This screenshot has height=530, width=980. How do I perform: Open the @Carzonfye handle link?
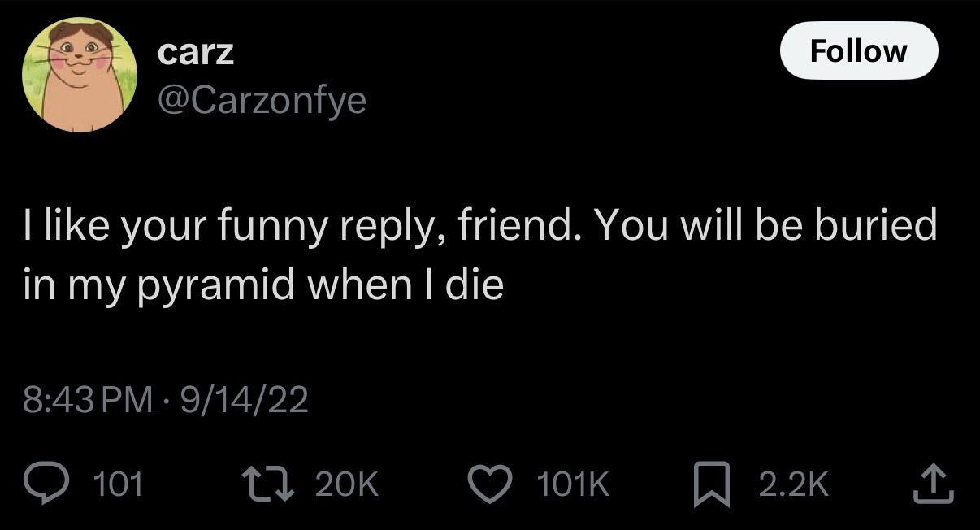point(262,100)
